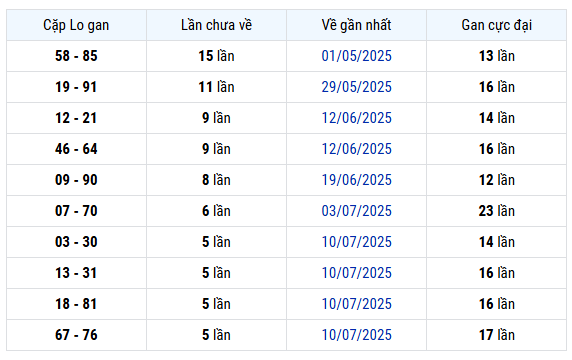Screen dimensions: 572x360
Task: Click date link in 12 - 21 row
Action: tap(356, 118)
